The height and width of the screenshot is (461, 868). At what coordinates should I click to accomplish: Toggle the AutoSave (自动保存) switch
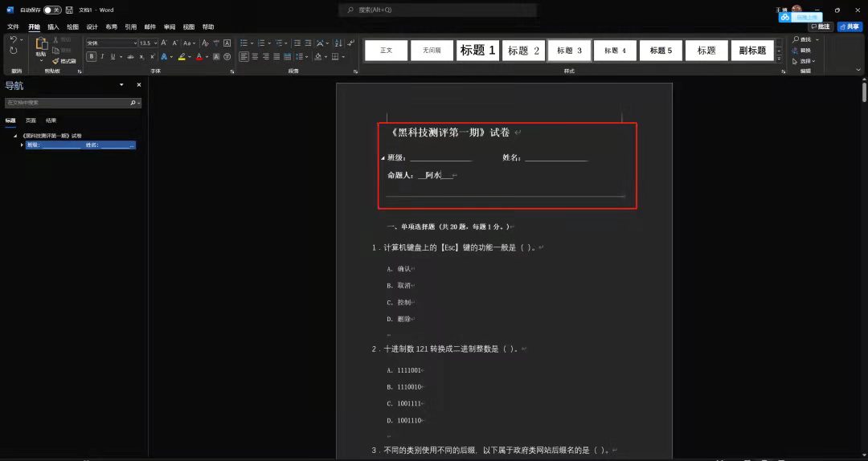pos(53,10)
